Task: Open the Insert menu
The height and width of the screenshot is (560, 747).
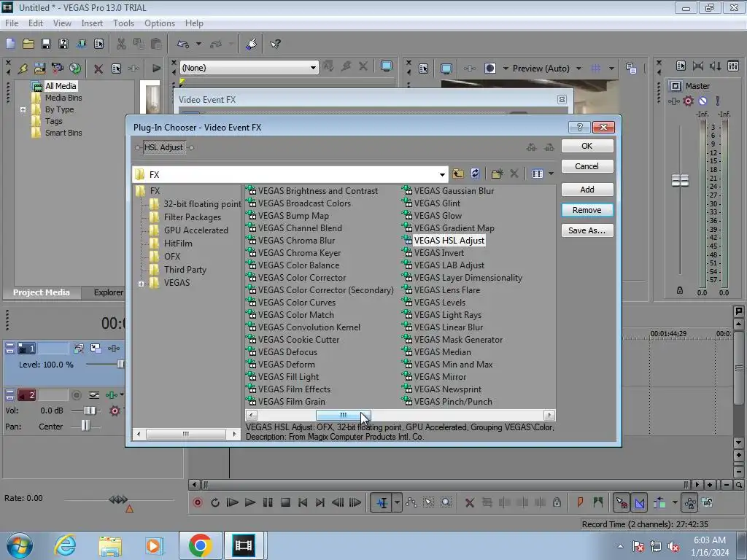Action: click(x=92, y=23)
